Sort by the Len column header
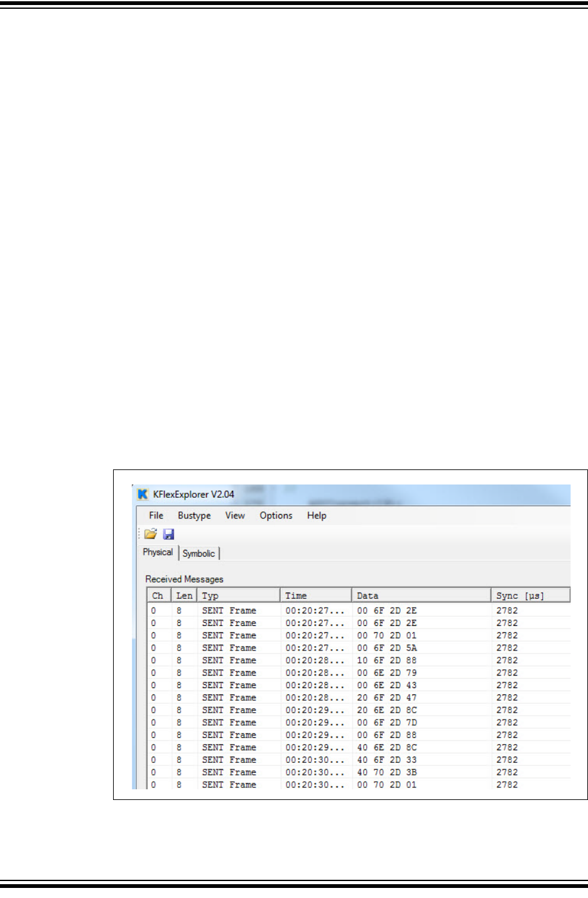Image resolution: width=588 pixels, height=898 pixels. [184, 595]
